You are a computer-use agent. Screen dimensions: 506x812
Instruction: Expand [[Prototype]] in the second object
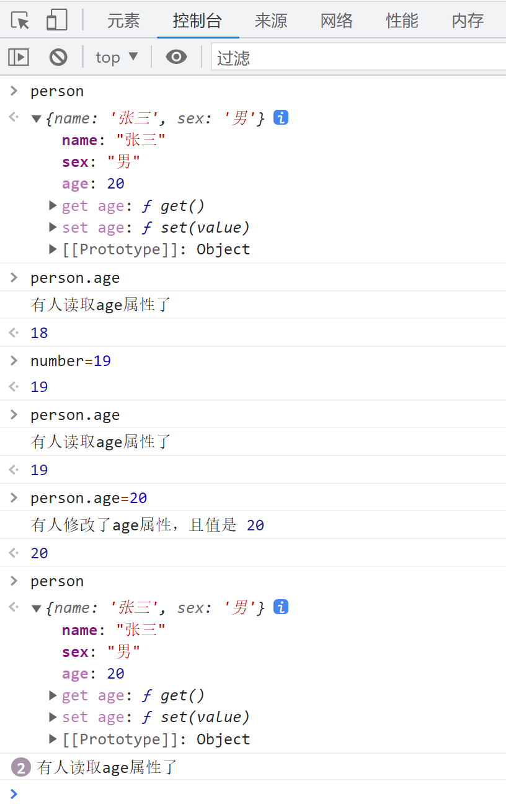53,739
